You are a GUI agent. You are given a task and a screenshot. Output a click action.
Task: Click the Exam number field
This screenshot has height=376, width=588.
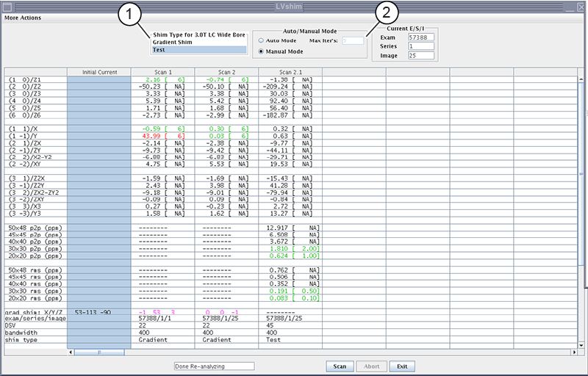[421, 37]
